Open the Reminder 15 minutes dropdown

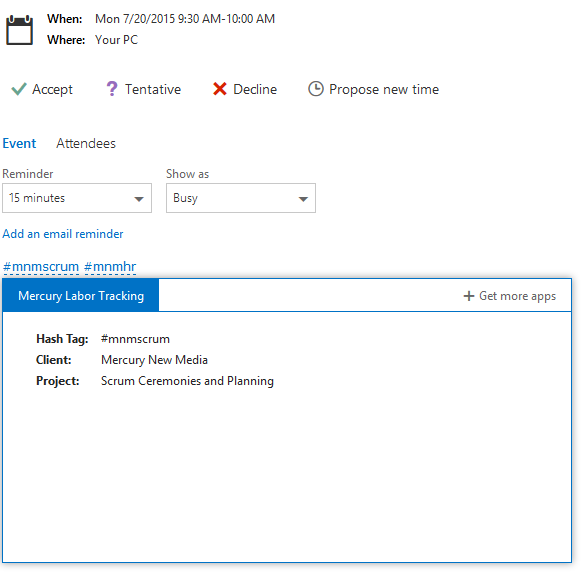pyautogui.click(x=77, y=198)
